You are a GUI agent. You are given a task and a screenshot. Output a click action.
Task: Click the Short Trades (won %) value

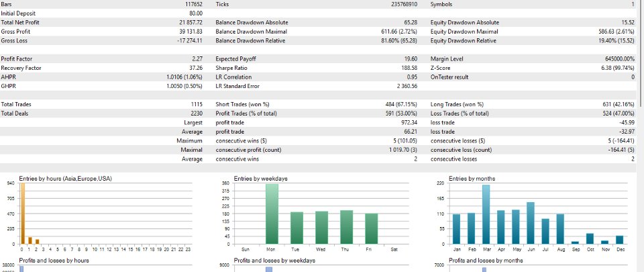click(x=401, y=104)
